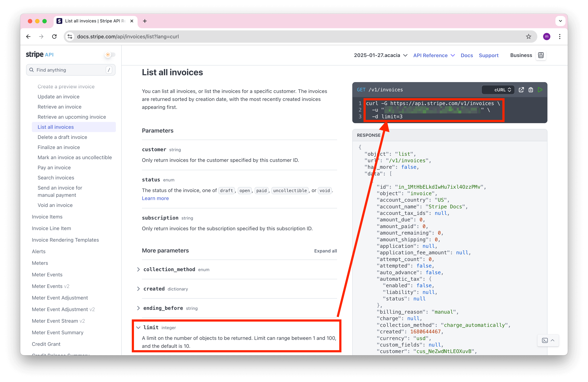The image size is (588, 382).
Task: Click the address bar URL input field
Action: (x=297, y=36)
